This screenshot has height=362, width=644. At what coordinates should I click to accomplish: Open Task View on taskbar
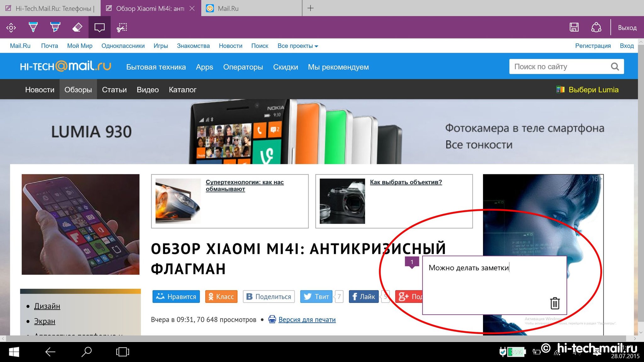(123, 352)
